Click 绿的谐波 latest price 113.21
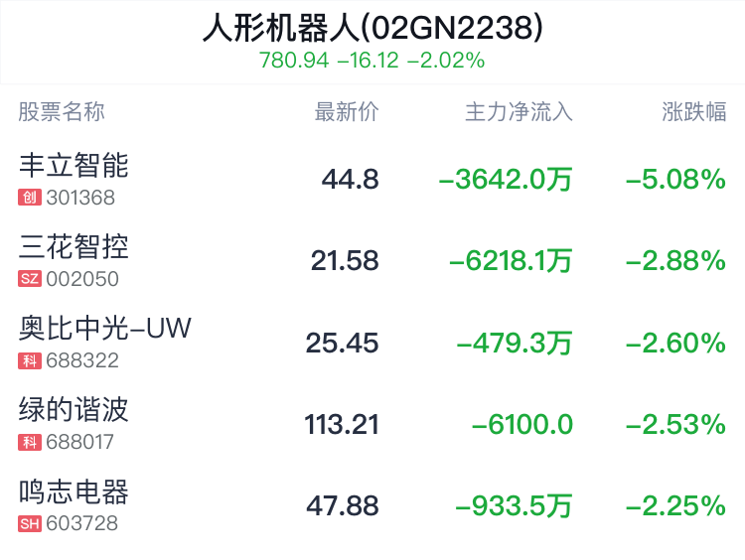 tap(342, 424)
